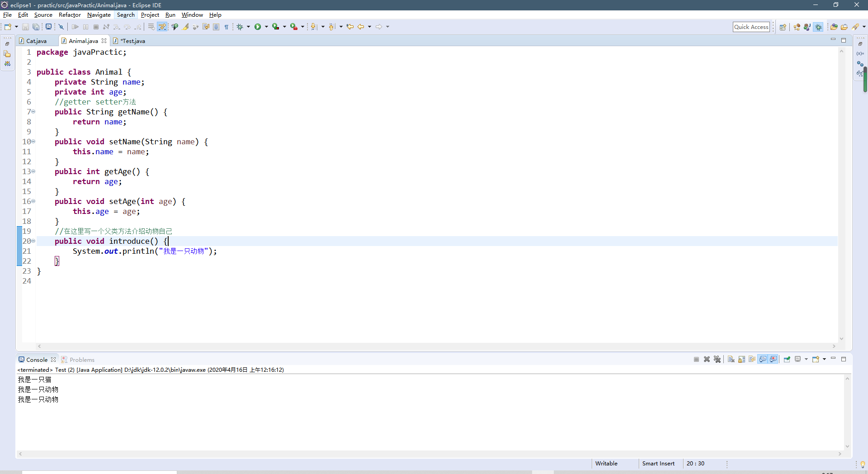
Task: Toggle Mark Occurrences highlighter icon
Action: (x=185, y=27)
